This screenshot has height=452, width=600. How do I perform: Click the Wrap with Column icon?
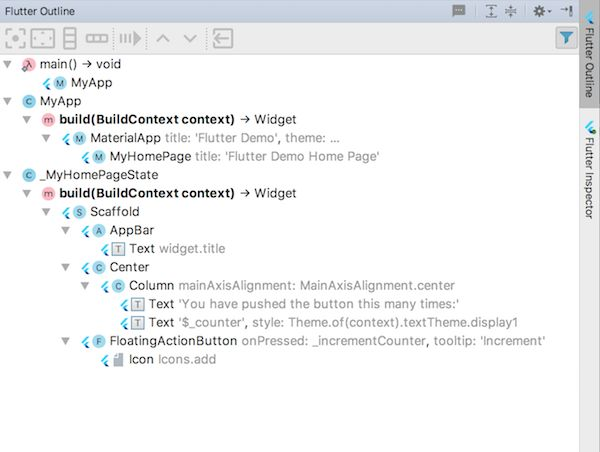click(x=70, y=38)
